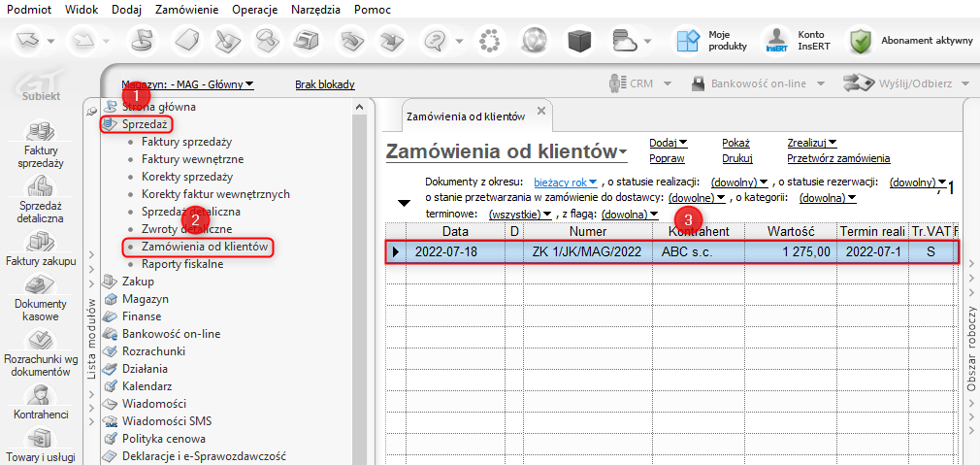
Task: Click the dotted circle toolbar icon
Action: pyautogui.click(x=488, y=41)
